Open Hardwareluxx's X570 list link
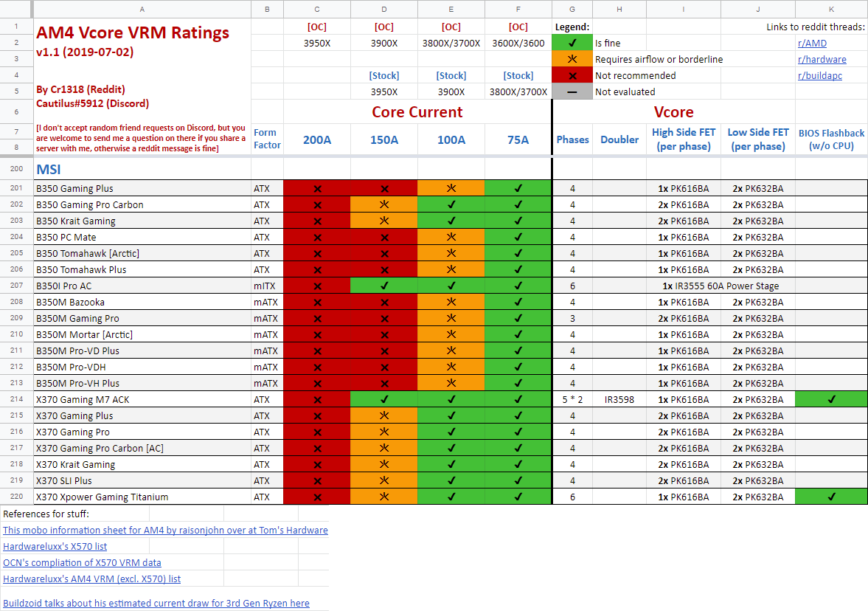 [55, 546]
